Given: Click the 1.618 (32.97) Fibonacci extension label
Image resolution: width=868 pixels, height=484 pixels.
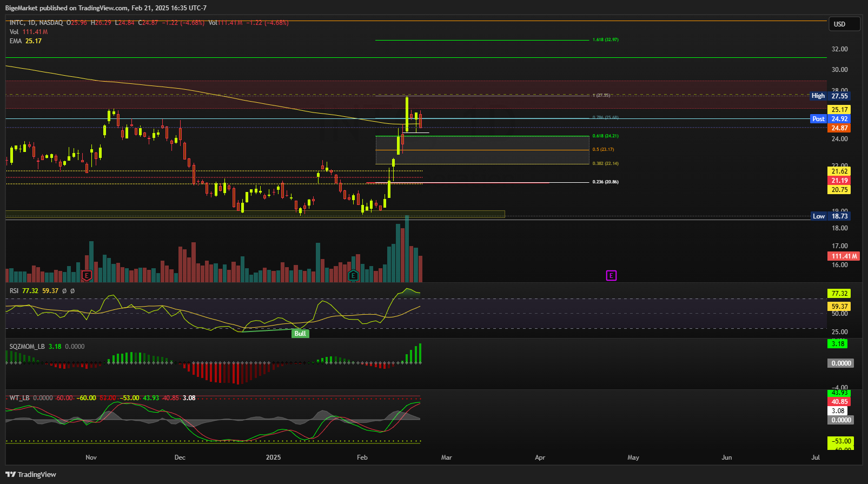Looking at the screenshot, I should click(606, 40).
